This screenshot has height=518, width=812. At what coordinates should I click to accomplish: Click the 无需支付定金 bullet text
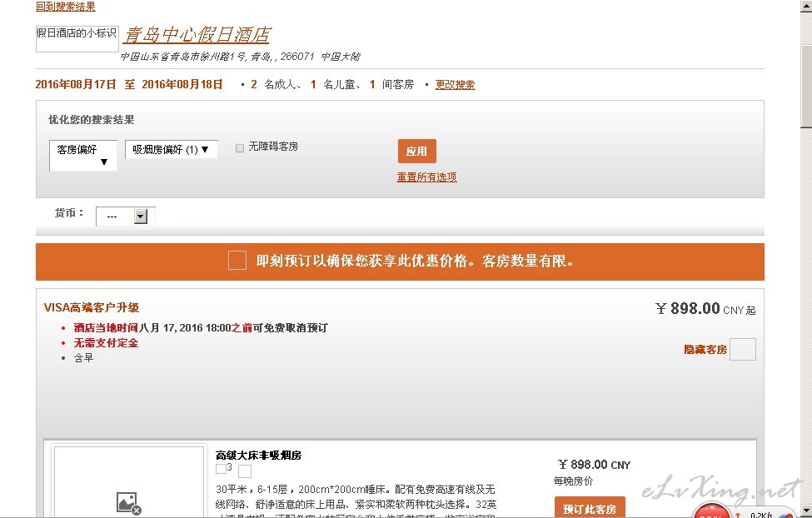(x=106, y=343)
